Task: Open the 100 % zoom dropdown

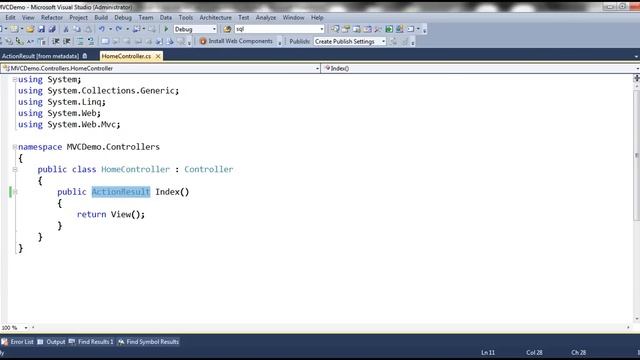Action: coord(26,328)
